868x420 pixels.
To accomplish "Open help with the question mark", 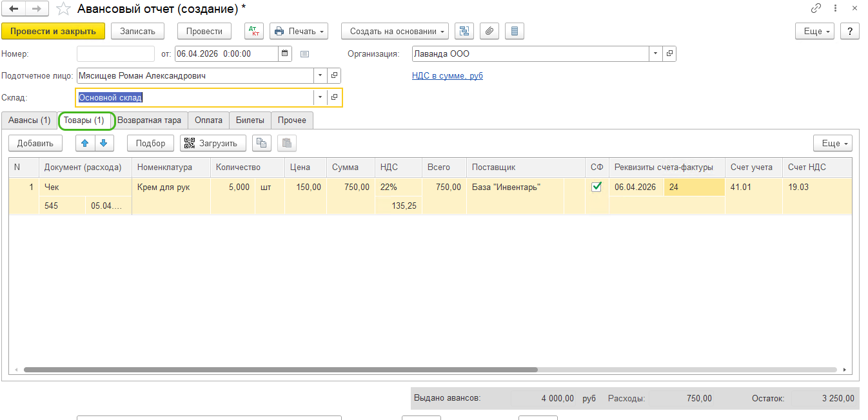I will tap(850, 31).
